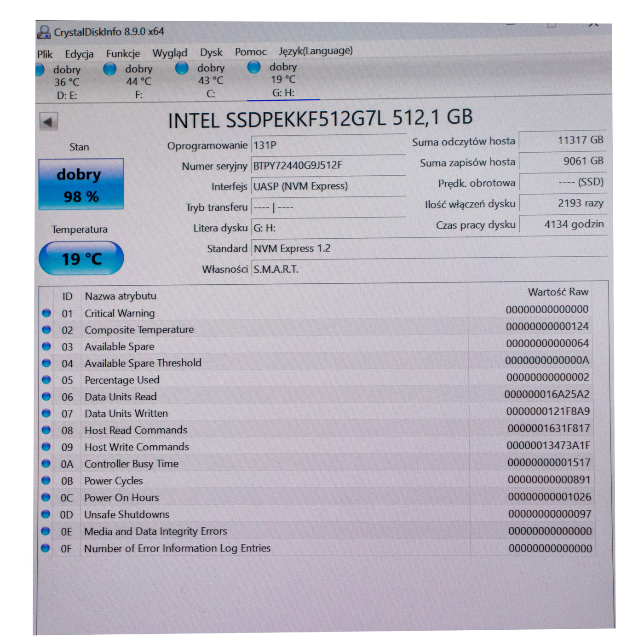The width and height of the screenshot is (644, 644).
Task: Click the serial number field BTPY72440G9J512F
Action: click(x=328, y=165)
